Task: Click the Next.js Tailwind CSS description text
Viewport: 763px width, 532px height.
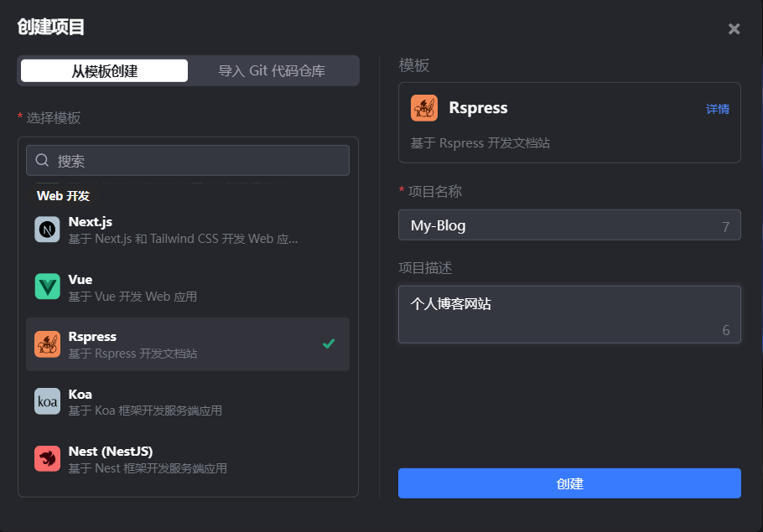Action: click(183, 239)
